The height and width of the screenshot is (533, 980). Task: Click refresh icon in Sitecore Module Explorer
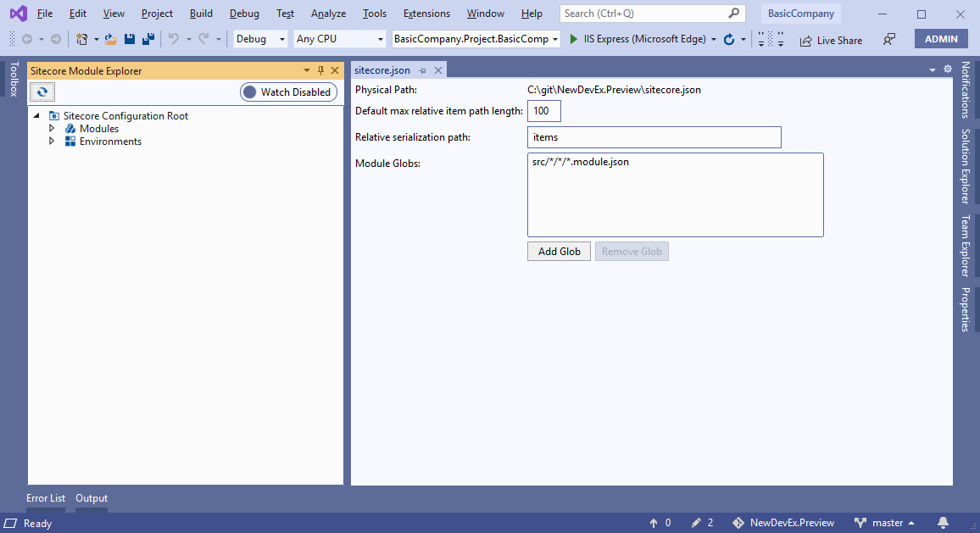[42, 92]
